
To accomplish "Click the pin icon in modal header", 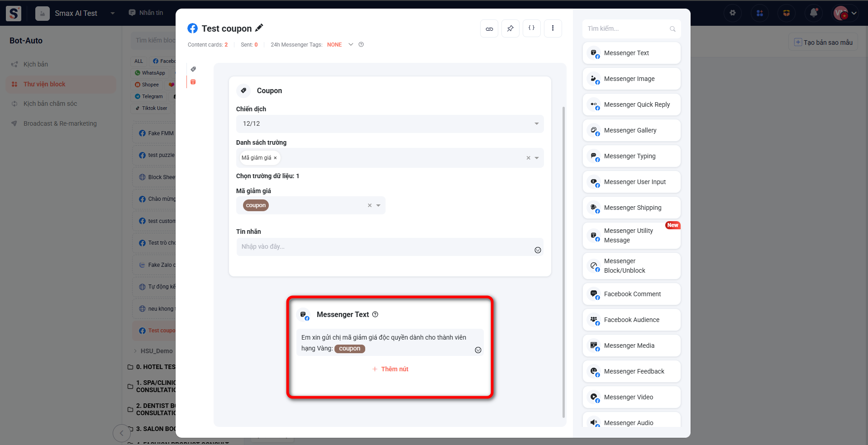I will (x=510, y=28).
